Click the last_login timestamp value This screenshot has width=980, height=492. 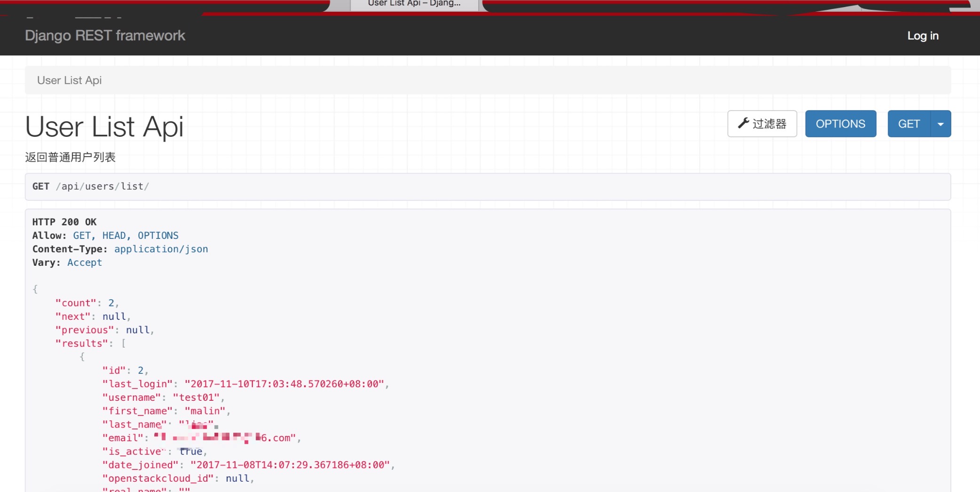pyautogui.click(x=285, y=384)
